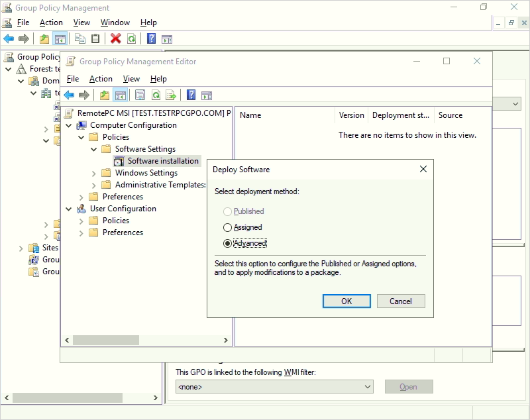Click Cancel in Deploy Software dialog

[400, 301]
